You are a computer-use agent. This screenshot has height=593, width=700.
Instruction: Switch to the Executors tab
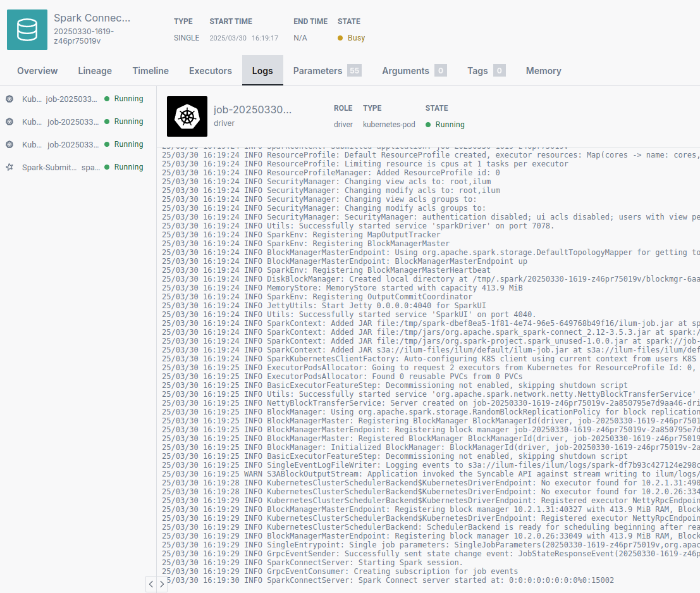pos(210,71)
